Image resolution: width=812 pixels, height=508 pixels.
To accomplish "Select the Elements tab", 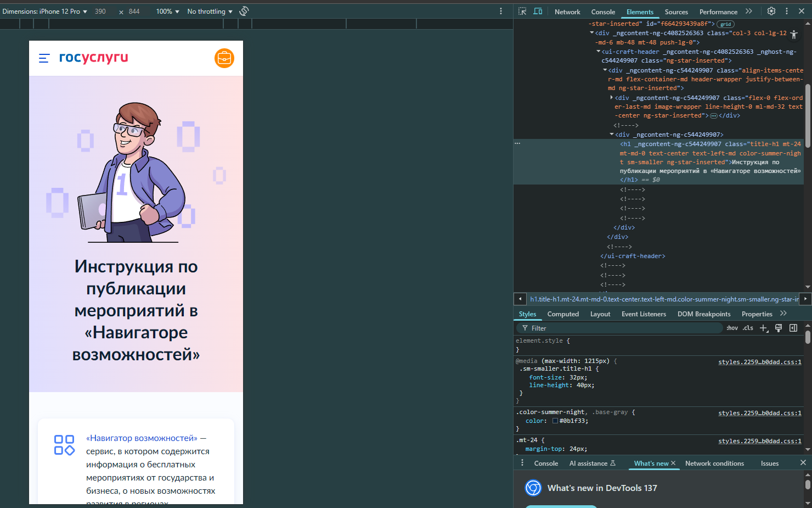I will pyautogui.click(x=640, y=12).
